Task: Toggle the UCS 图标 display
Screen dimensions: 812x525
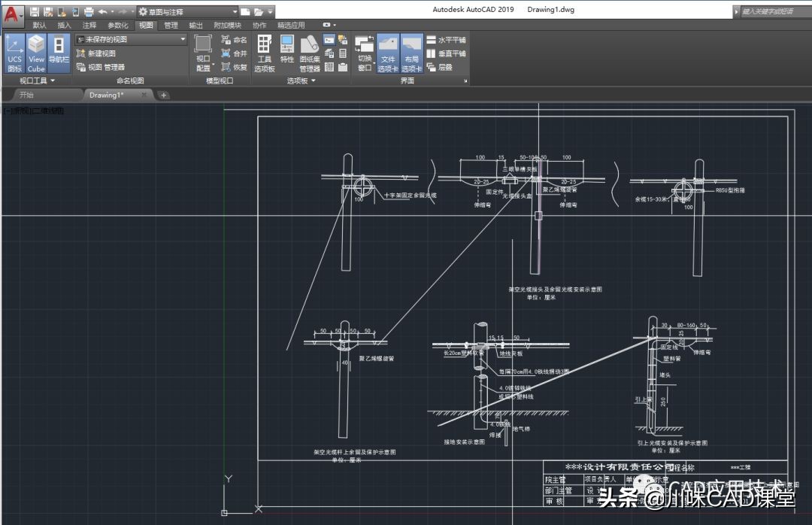Action: pos(14,53)
